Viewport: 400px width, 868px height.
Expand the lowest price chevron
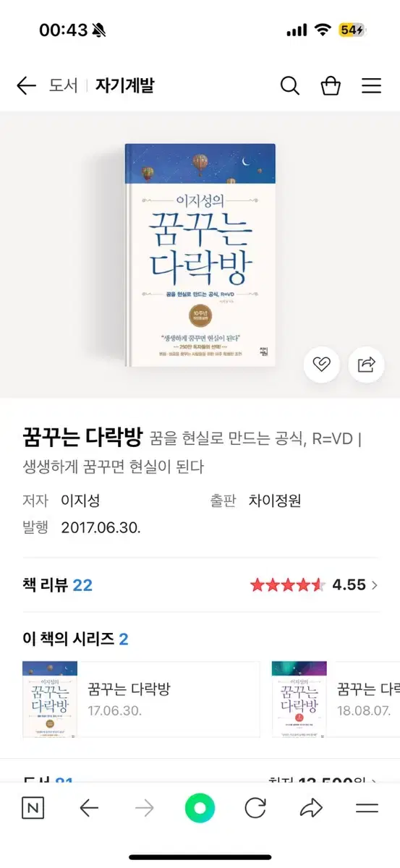click(375, 782)
